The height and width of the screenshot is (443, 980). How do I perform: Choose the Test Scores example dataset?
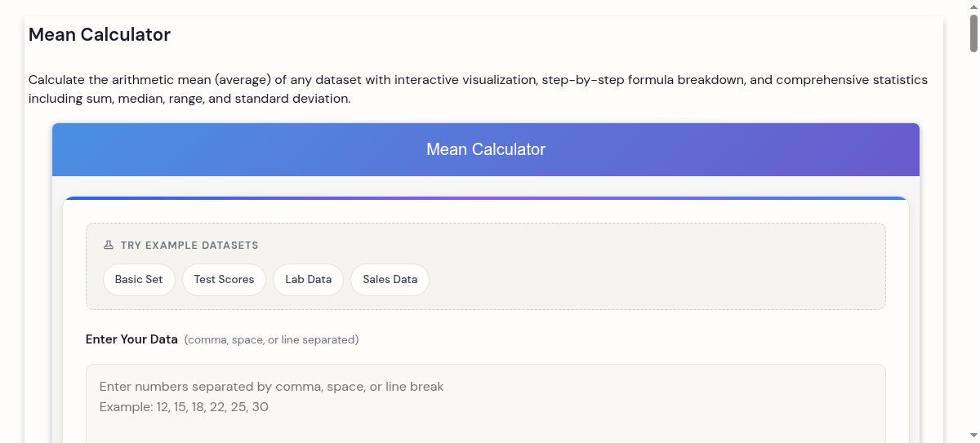click(224, 279)
